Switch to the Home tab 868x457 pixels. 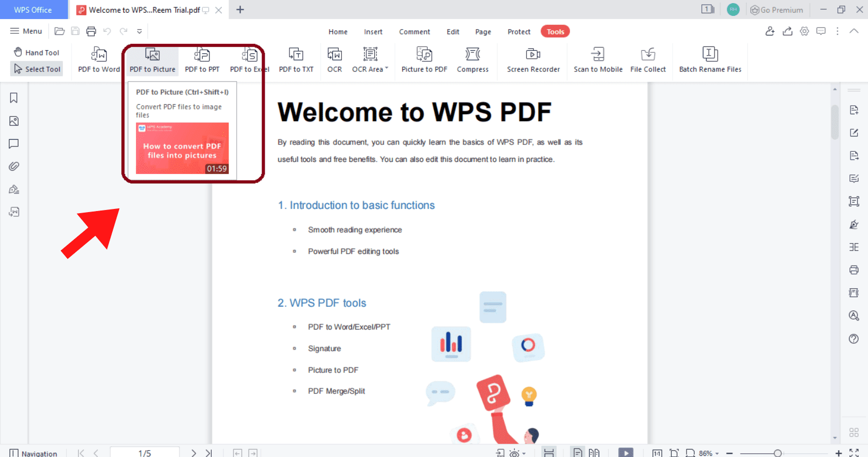pyautogui.click(x=338, y=32)
